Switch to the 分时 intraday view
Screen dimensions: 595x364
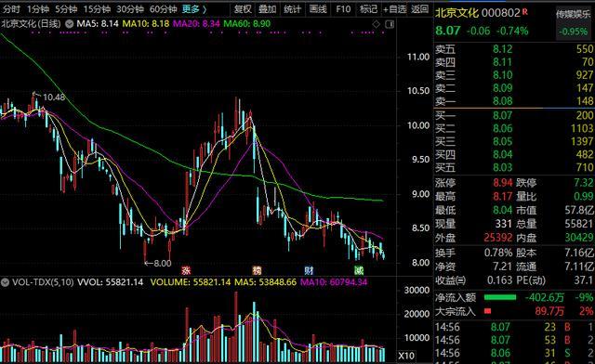pos(11,8)
